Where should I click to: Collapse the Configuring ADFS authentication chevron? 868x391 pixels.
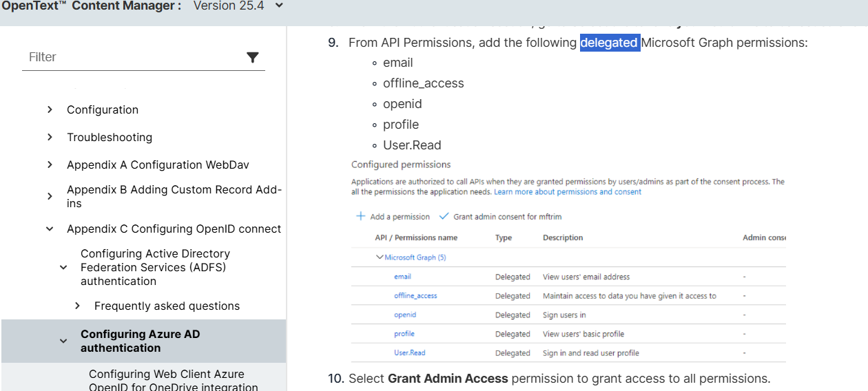[63, 267]
